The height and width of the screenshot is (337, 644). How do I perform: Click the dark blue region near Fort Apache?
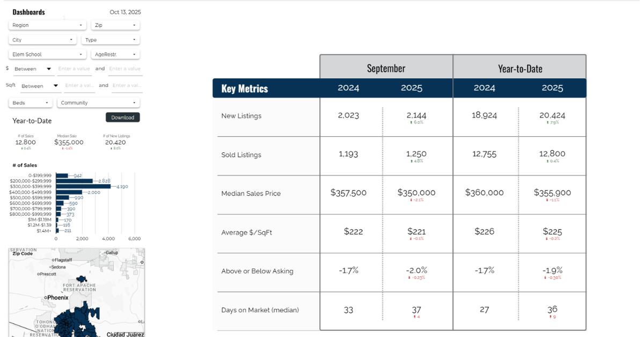coord(82,279)
